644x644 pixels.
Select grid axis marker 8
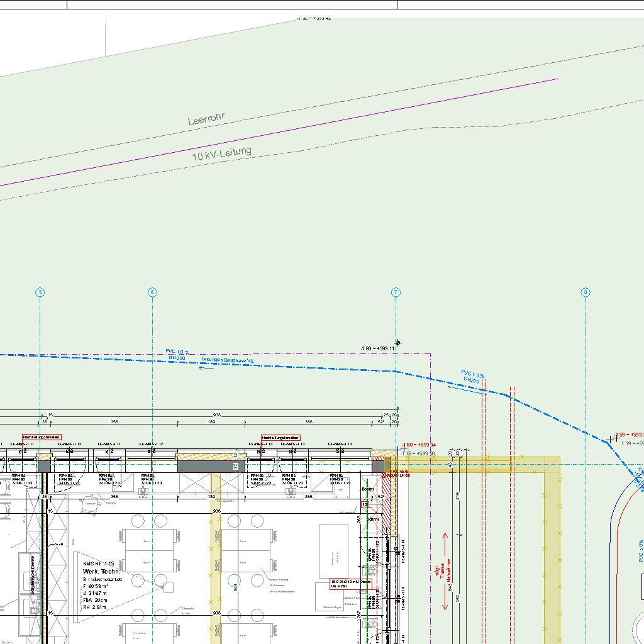coord(586,292)
